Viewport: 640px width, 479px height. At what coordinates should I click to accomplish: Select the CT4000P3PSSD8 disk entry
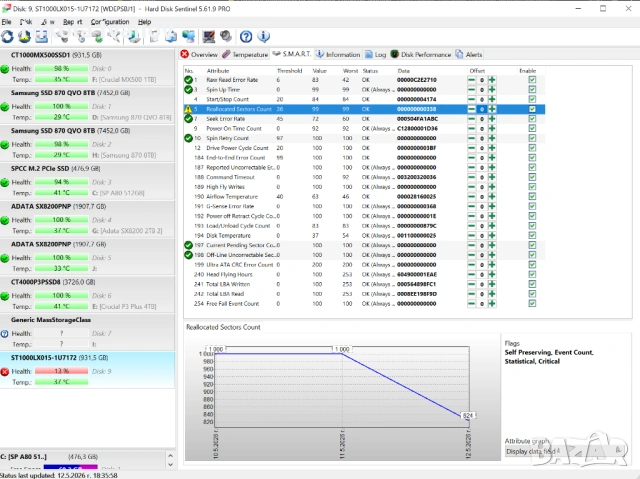tap(87, 294)
